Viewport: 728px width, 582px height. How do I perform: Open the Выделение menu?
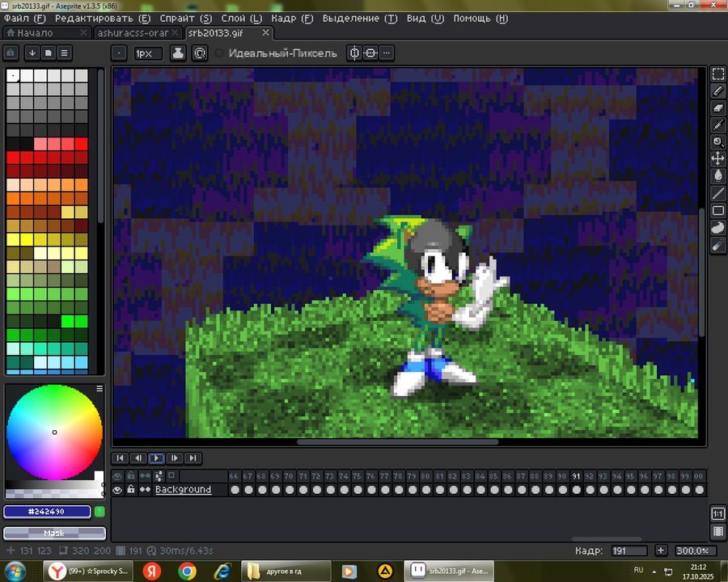pos(360,19)
